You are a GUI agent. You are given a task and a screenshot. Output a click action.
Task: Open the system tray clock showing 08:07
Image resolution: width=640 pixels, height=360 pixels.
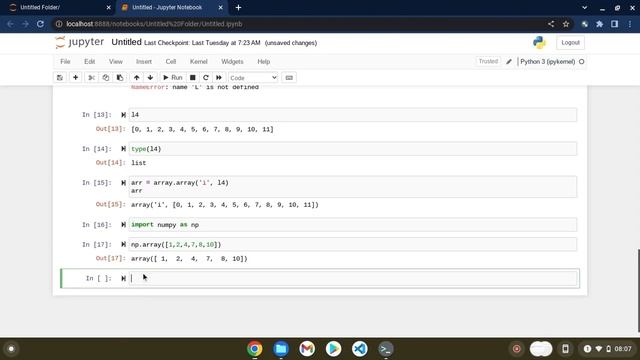623,349
